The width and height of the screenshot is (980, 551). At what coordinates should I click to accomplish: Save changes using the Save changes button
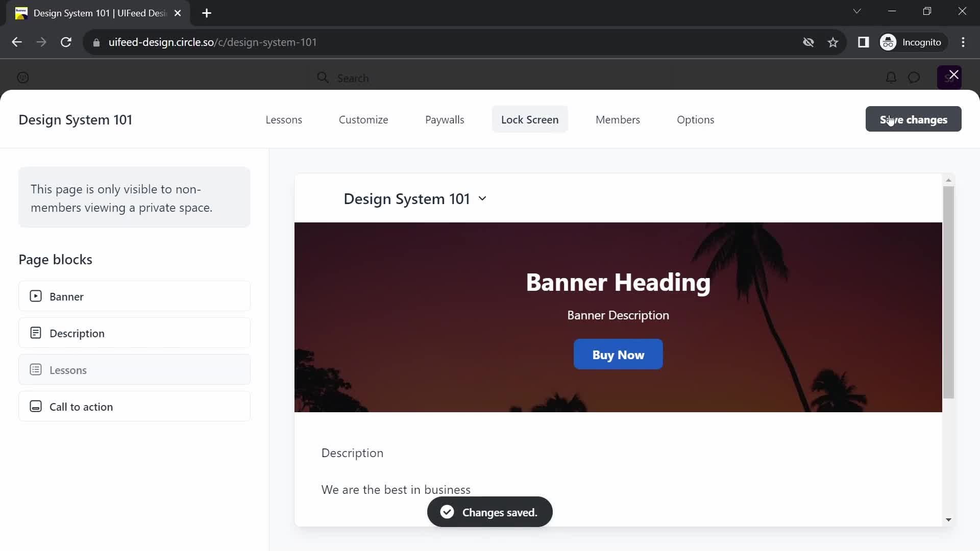[x=913, y=120]
